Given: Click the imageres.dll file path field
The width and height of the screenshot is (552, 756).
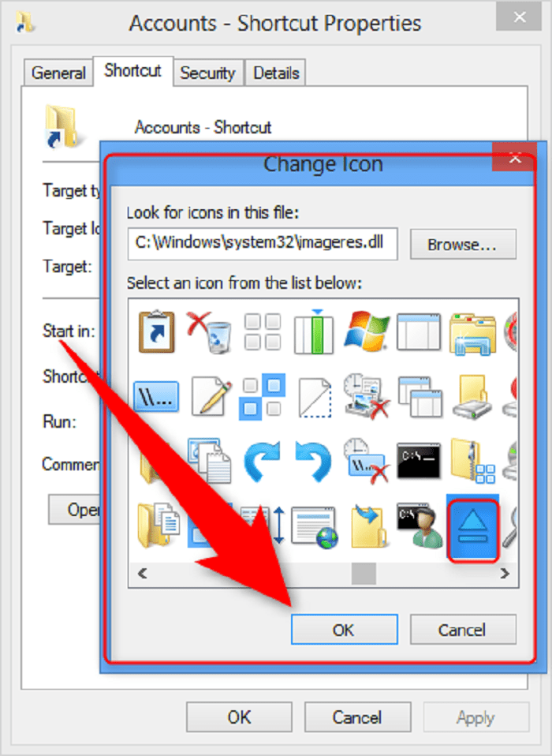Looking at the screenshot, I should tap(263, 244).
